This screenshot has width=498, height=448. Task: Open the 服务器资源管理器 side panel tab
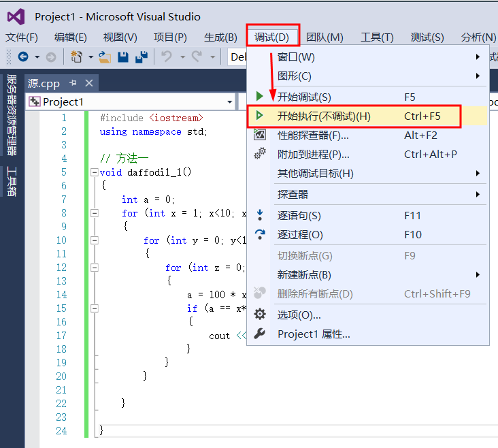click(12, 115)
